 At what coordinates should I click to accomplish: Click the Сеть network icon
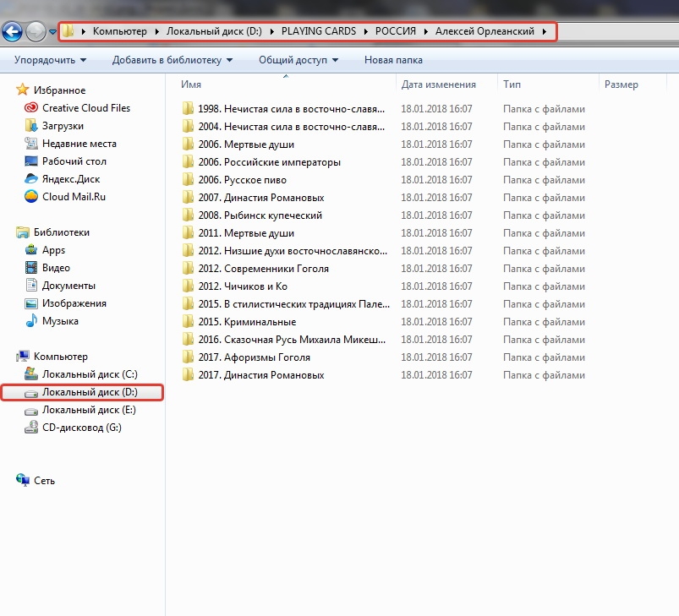click(23, 480)
